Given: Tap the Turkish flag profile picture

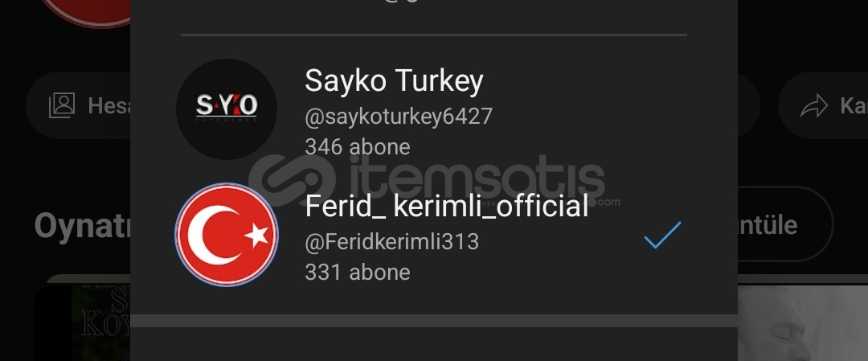Looking at the screenshot, I should (227, 235).
